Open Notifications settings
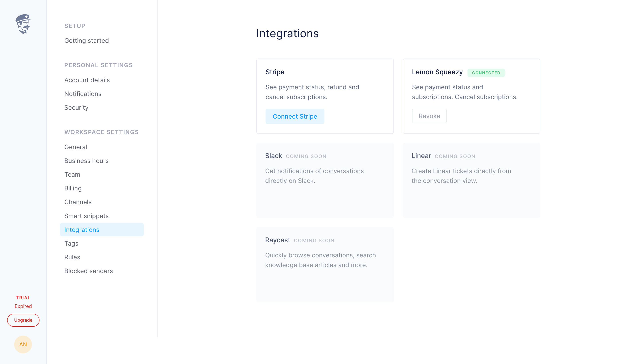Screen dimensions: 639x364 click(x=83, y=94)
